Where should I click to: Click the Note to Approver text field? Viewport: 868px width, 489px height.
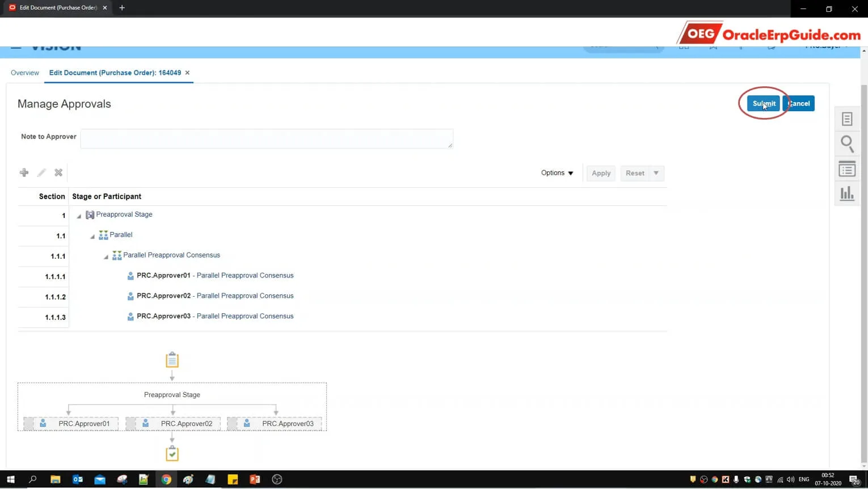[x=267, y=138]
